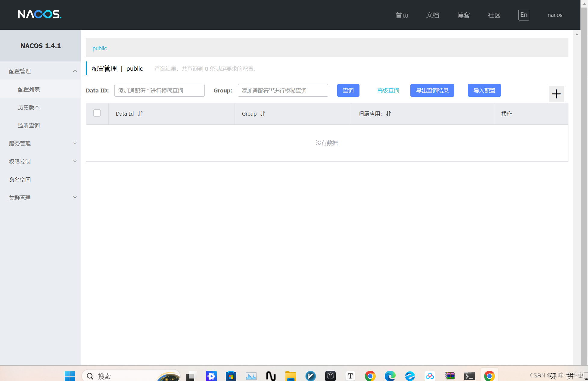Open 高级查询 advanced search link
The height and width of the screenshot is (381, 588).
coord(388,90)
